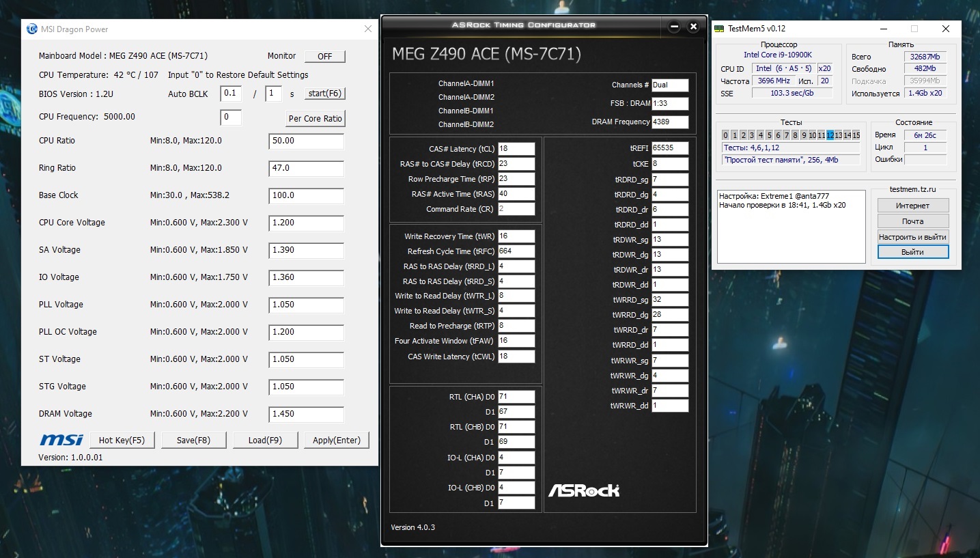980x558 pixels.
Task: Focus the CPU Core Voltage input field
Action: click(x=307, y=223)
